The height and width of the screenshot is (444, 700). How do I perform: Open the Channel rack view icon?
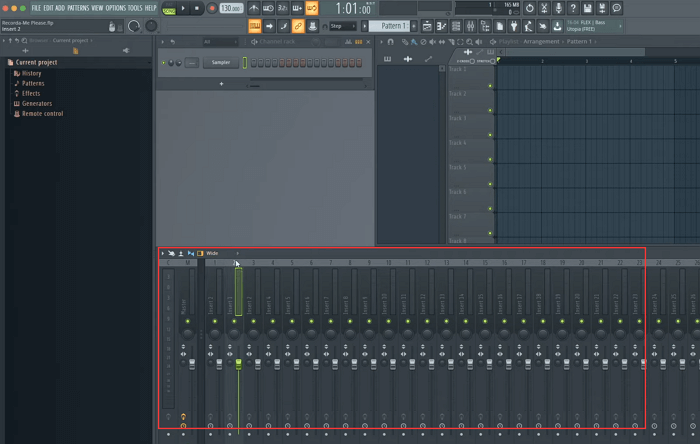(456, 26)
